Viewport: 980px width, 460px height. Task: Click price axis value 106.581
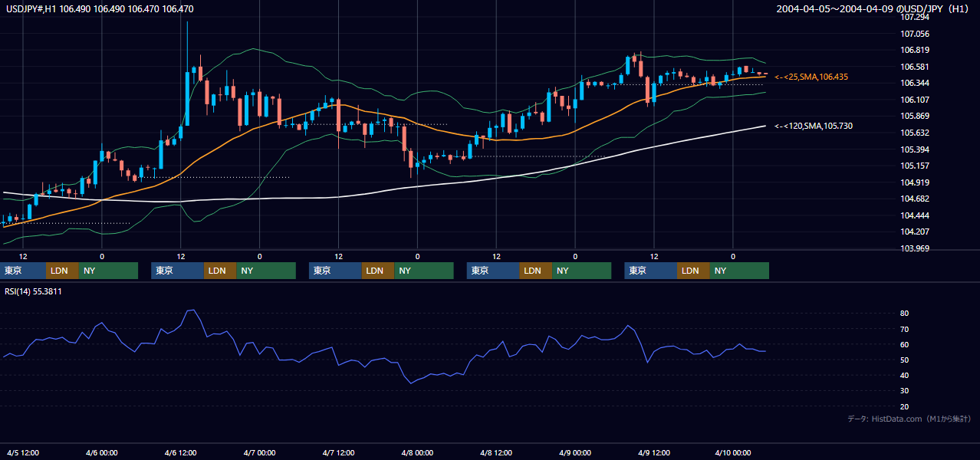point(915,67)
